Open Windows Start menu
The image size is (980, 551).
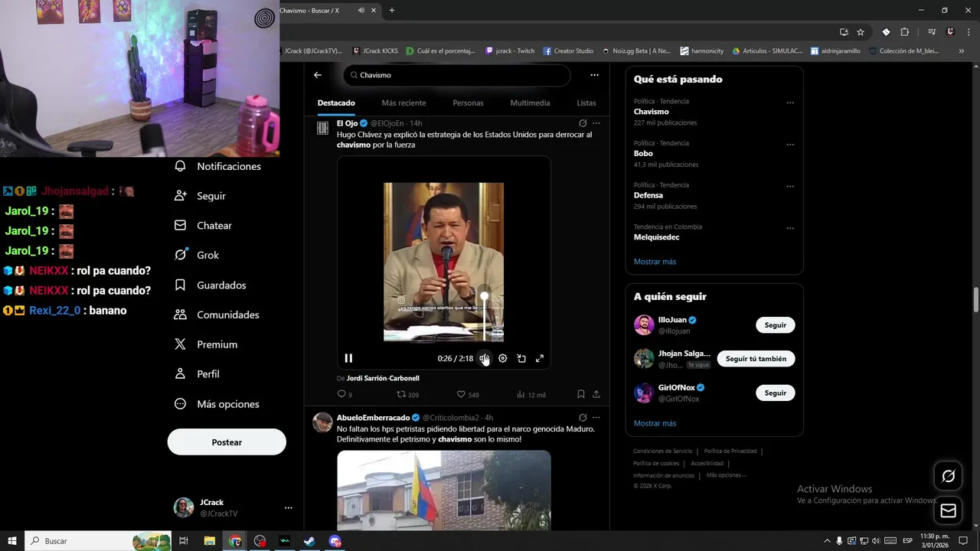coord(12,541)
